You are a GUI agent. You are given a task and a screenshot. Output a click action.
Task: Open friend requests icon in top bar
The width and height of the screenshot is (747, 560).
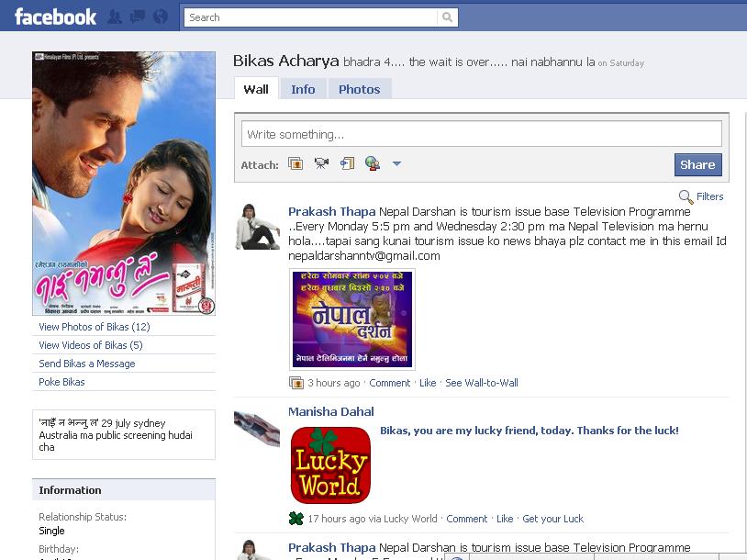pos(115,17)
